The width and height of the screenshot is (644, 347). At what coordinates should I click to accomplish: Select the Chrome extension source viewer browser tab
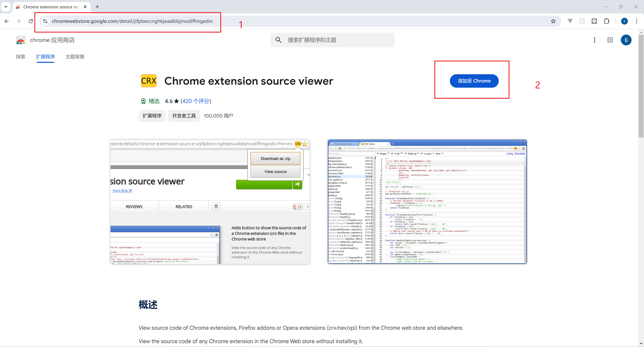52,7
